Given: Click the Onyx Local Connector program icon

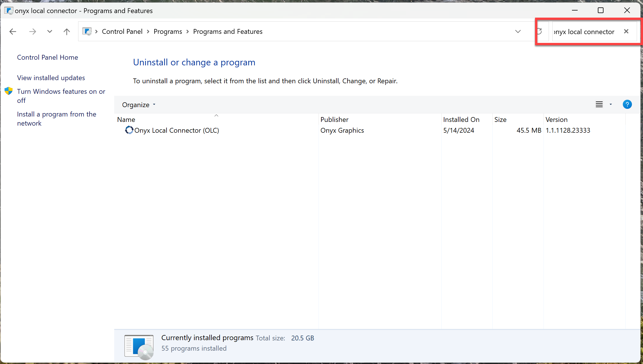Looking at the screenshot, I should [x=129, y=130].
